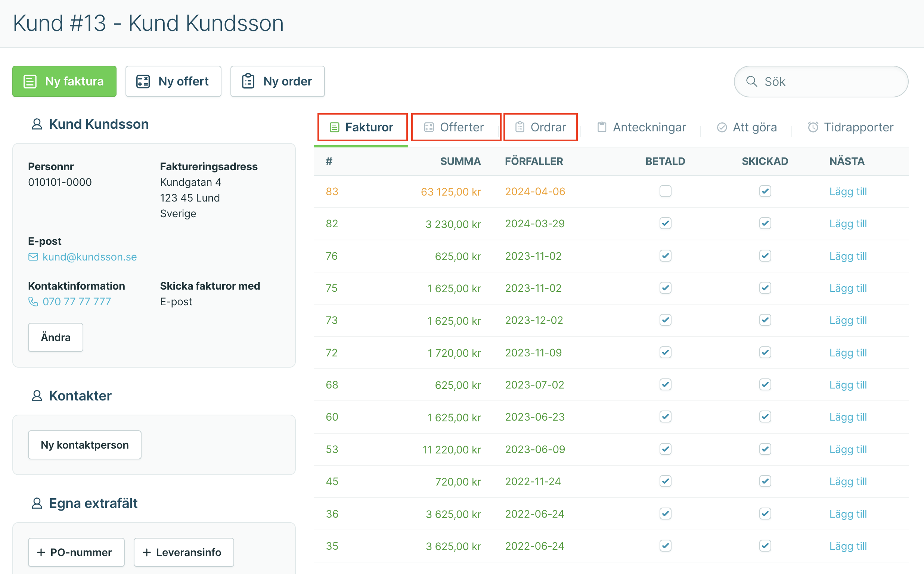Click the Ändra button
Viewport: 924px width, 574px height.
(x=56, y=337)
